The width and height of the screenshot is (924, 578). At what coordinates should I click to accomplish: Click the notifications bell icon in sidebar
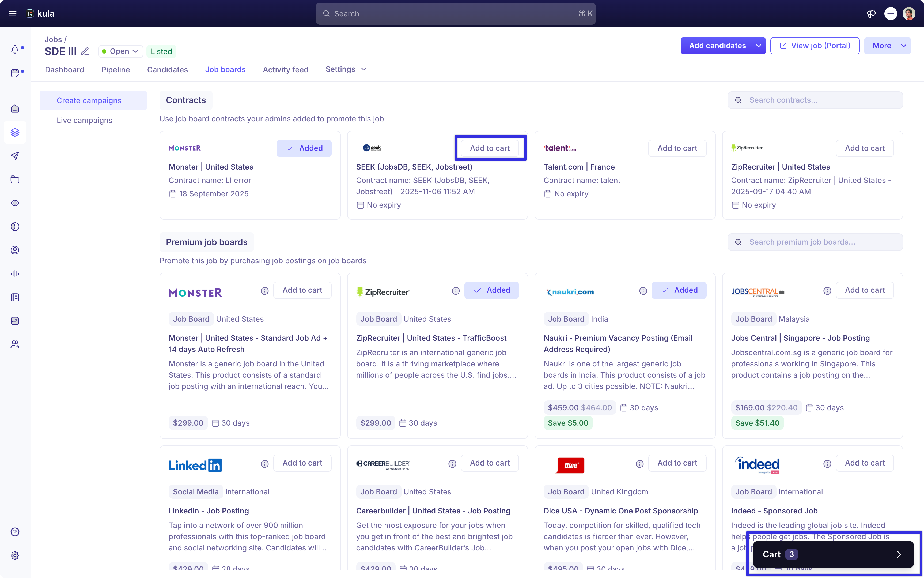pyautogui.click(x=15, y=49)
